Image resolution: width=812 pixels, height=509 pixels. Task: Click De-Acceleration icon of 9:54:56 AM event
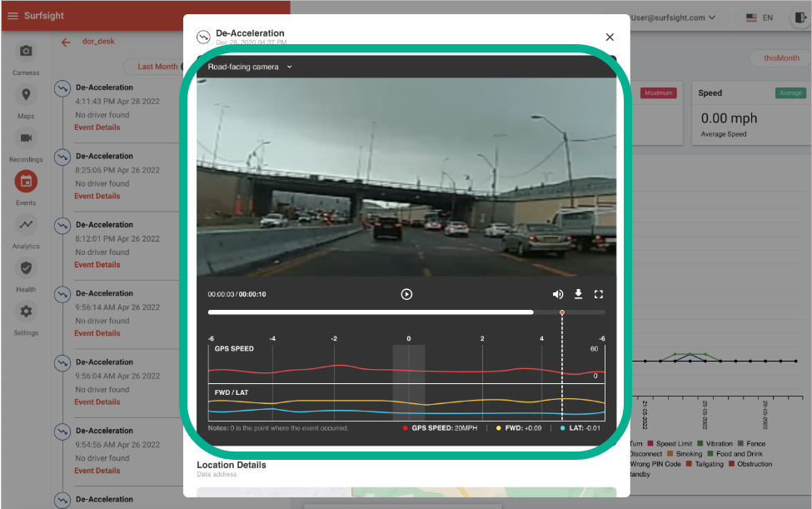(62, 432)
